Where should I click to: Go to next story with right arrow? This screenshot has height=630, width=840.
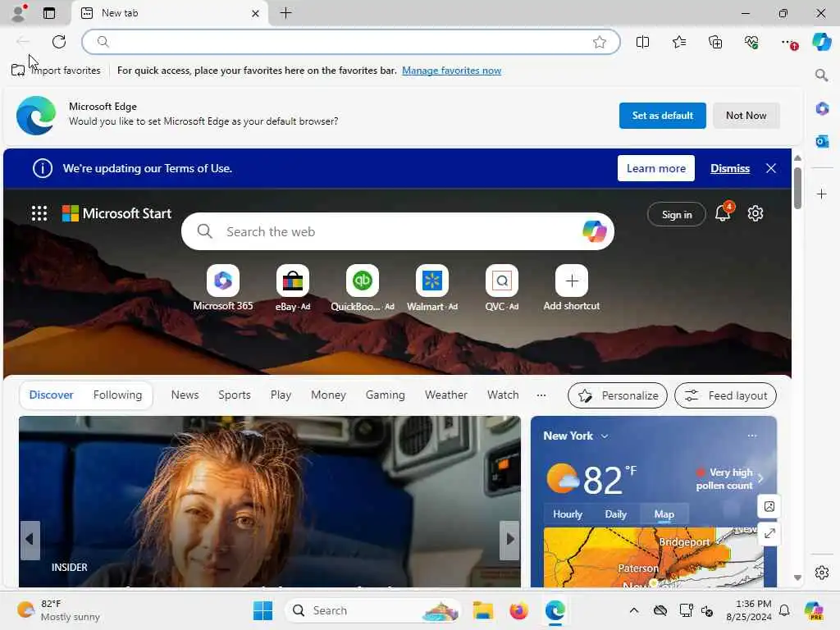point(510,540)
